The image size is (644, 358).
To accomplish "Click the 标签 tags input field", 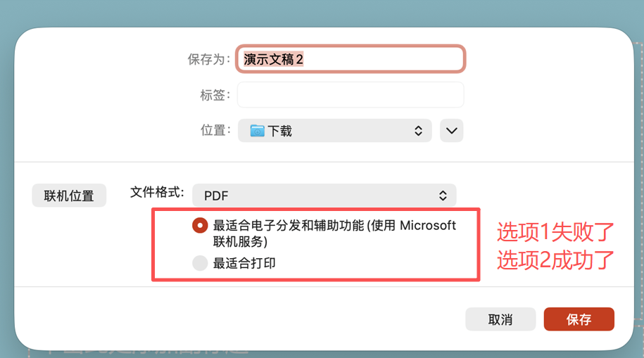I will [351, 95].
